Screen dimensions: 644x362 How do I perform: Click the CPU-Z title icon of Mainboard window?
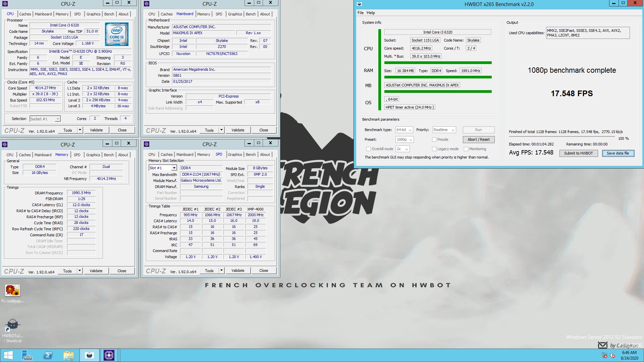(147, 4)
